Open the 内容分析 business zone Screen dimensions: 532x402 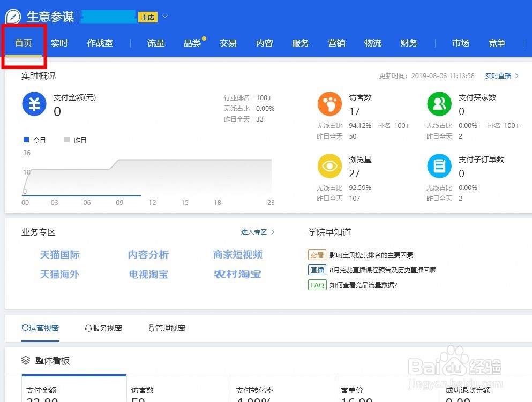pyautogui.click(x=148, y=255)
